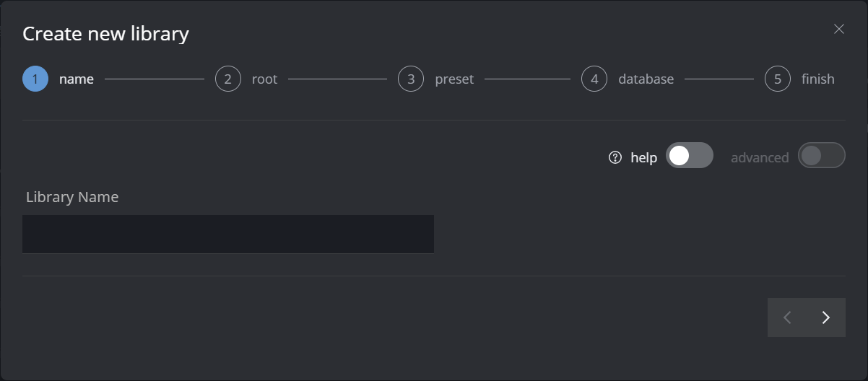868x381 pixels.
Task: Click the step 5 circle icon
Action: (x=778, y=79)
